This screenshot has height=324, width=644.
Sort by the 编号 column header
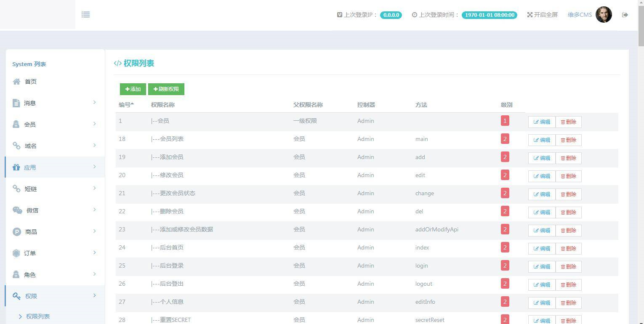(125, 105)
